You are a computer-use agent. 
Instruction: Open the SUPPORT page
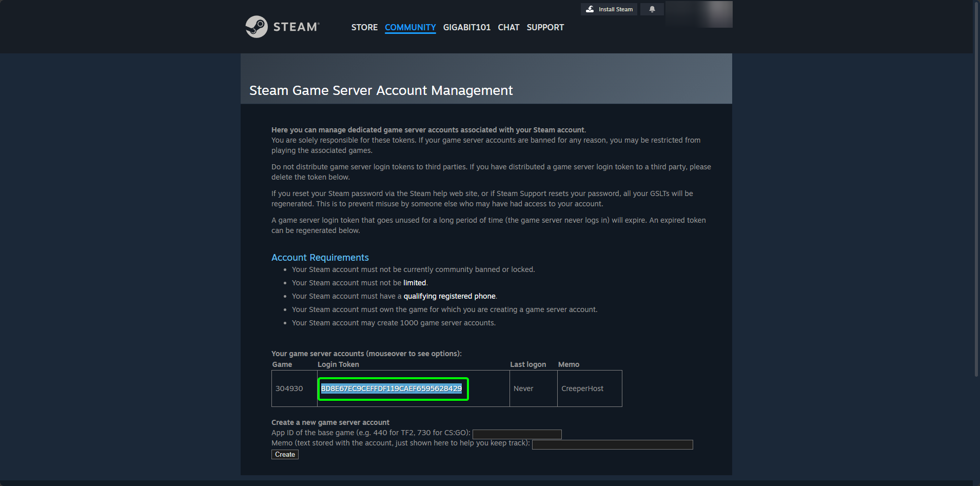(545, 27)
